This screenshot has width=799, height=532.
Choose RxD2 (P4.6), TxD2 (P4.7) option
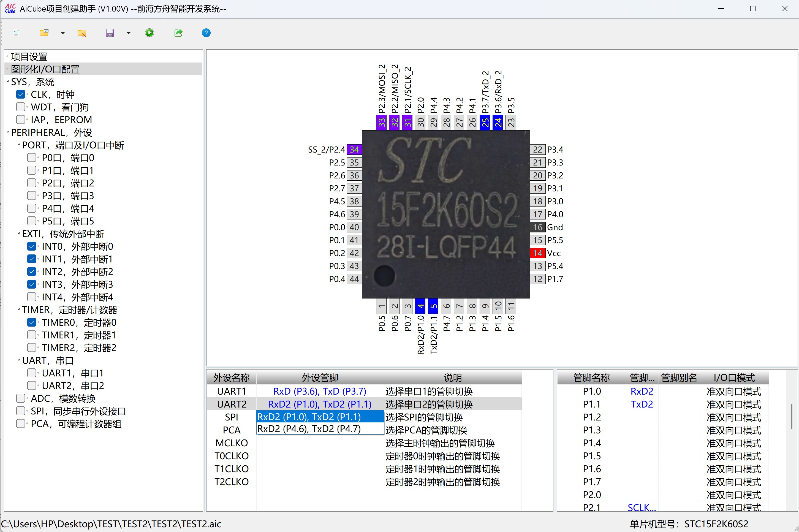click(x=309, y=429)
